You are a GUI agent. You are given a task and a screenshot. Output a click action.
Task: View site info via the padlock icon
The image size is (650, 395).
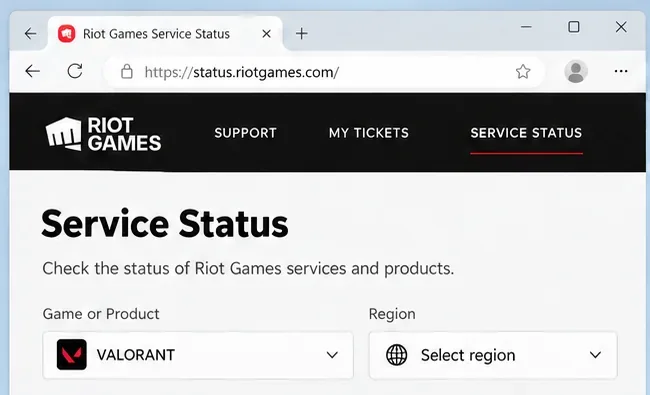point(126,71)
